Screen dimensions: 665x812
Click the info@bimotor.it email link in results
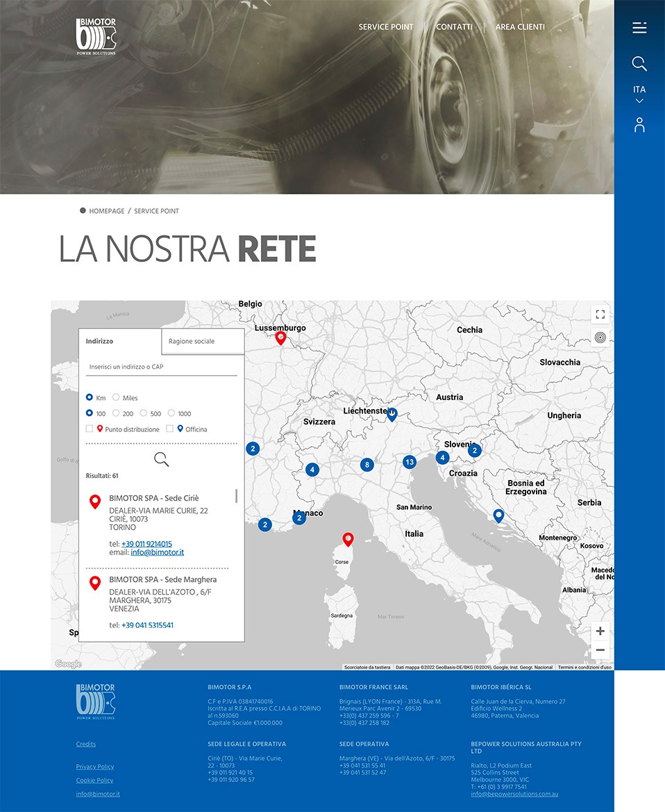[x=157, y=553]
